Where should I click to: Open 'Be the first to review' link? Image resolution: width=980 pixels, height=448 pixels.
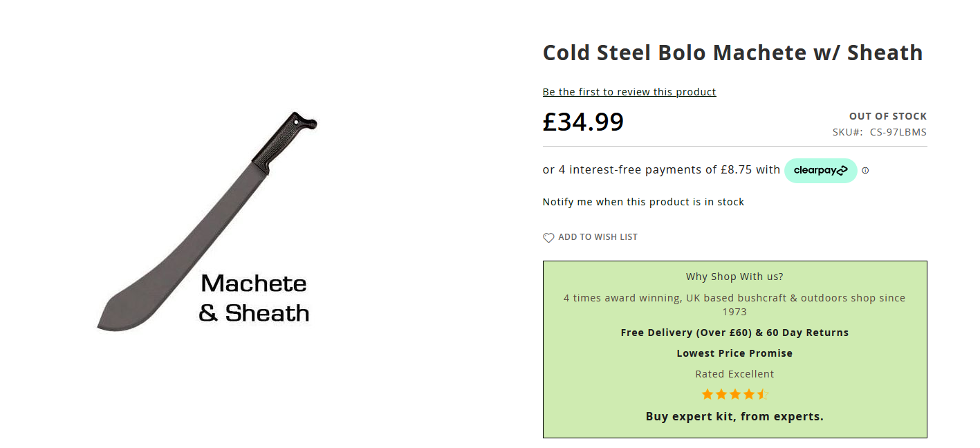pos(629,92)
